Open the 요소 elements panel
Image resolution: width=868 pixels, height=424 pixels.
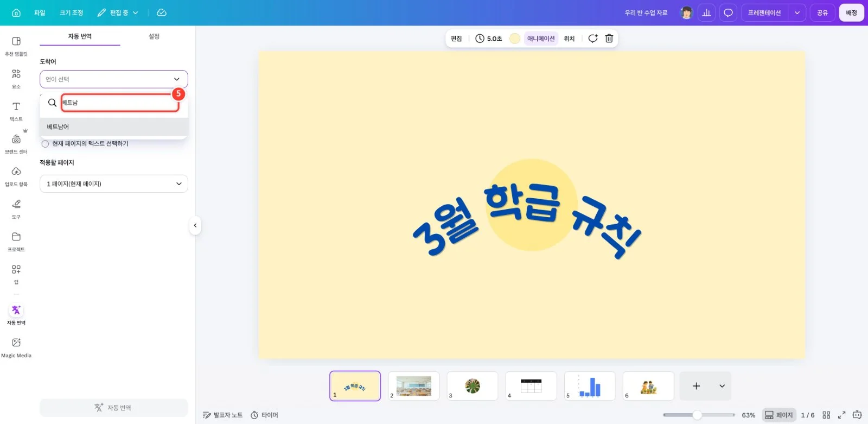click(x=16, y=79)
